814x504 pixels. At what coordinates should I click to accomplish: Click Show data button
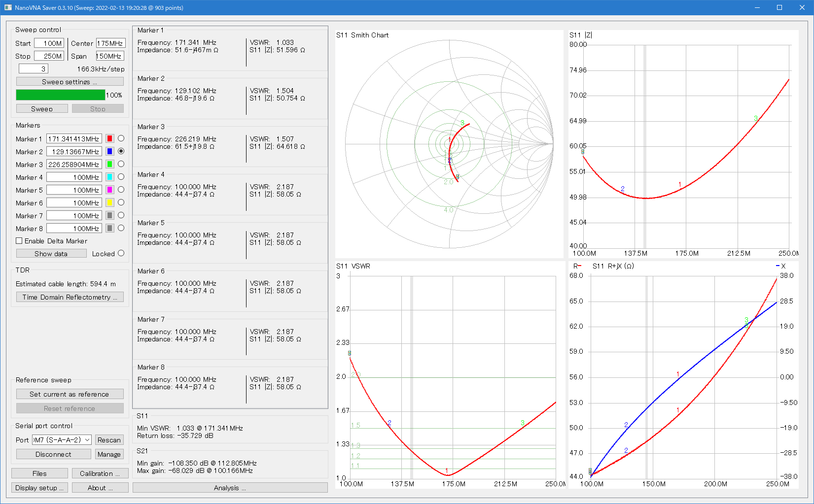point(51,253)
